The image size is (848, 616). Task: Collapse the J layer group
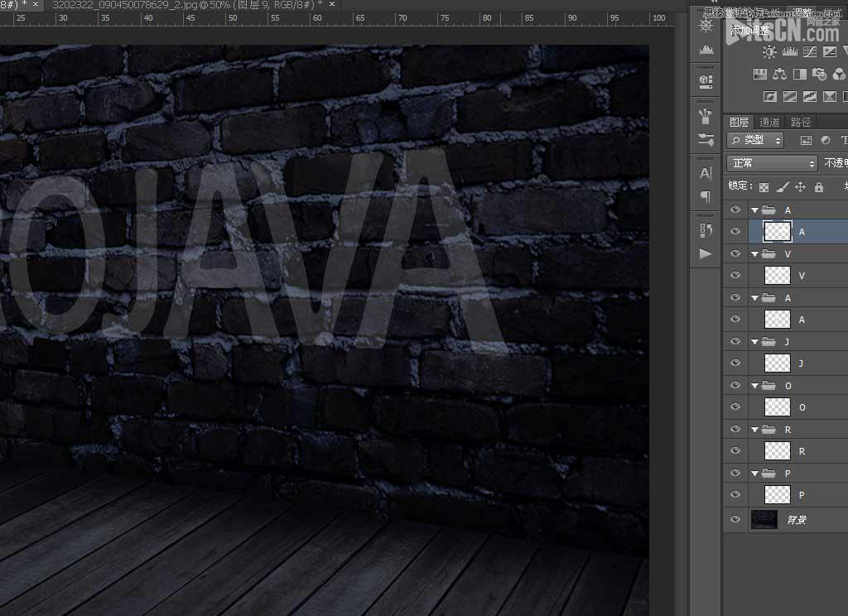pyautogui.click(x=755, y=341)
